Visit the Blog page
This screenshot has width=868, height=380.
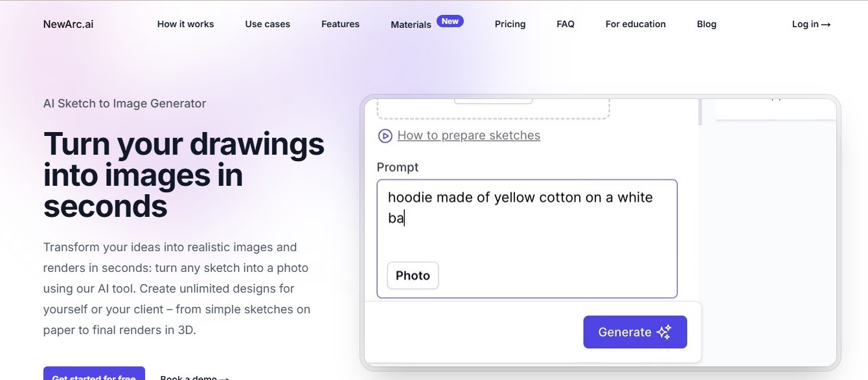pyautogui.click(x=706, y=24)
